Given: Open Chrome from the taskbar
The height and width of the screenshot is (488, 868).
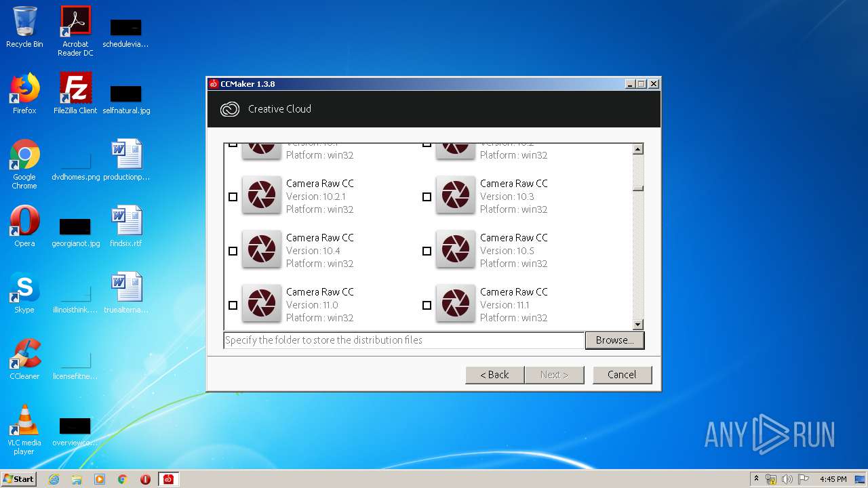Looking at the screenshot, I should pos(123,479).
